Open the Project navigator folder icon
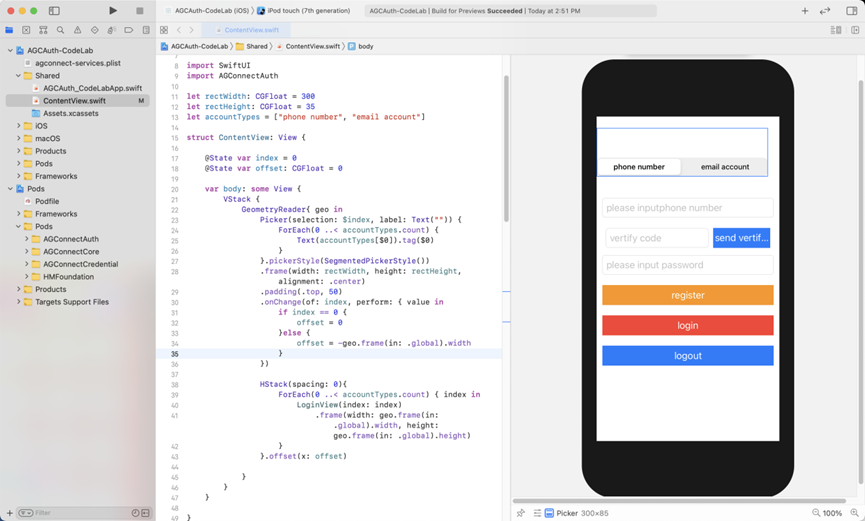 [x=9, y=30]
